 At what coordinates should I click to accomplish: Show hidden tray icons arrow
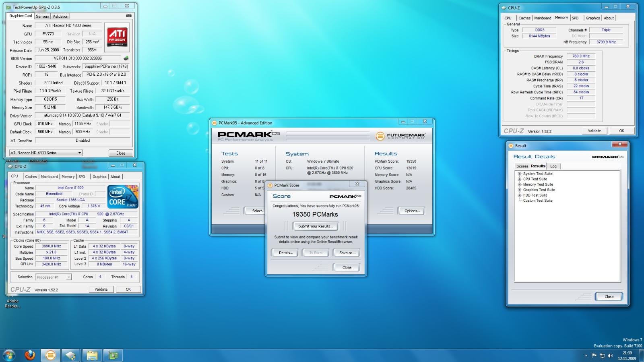coord(586,356)
